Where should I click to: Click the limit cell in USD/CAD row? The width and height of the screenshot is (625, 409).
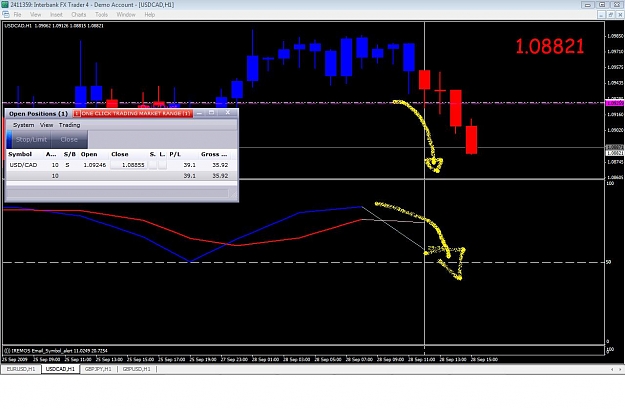[x=162, y=165]
